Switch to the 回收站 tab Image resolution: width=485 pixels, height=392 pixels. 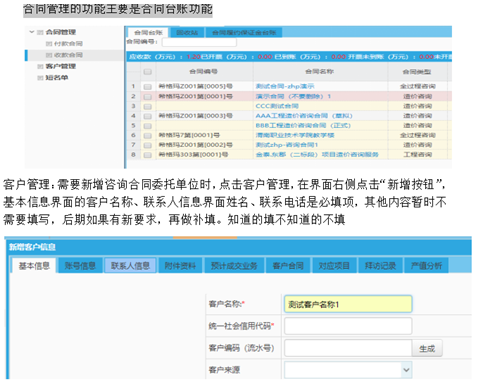[187, 32]
